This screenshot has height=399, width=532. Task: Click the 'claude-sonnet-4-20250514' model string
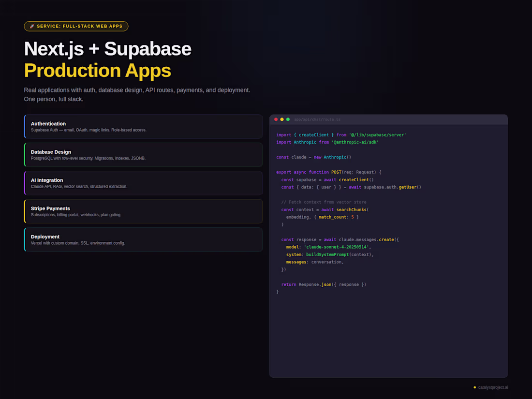point(336,247)
